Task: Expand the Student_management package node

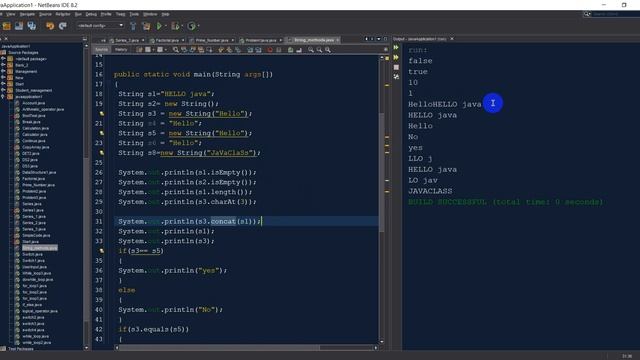Action: 3,90
